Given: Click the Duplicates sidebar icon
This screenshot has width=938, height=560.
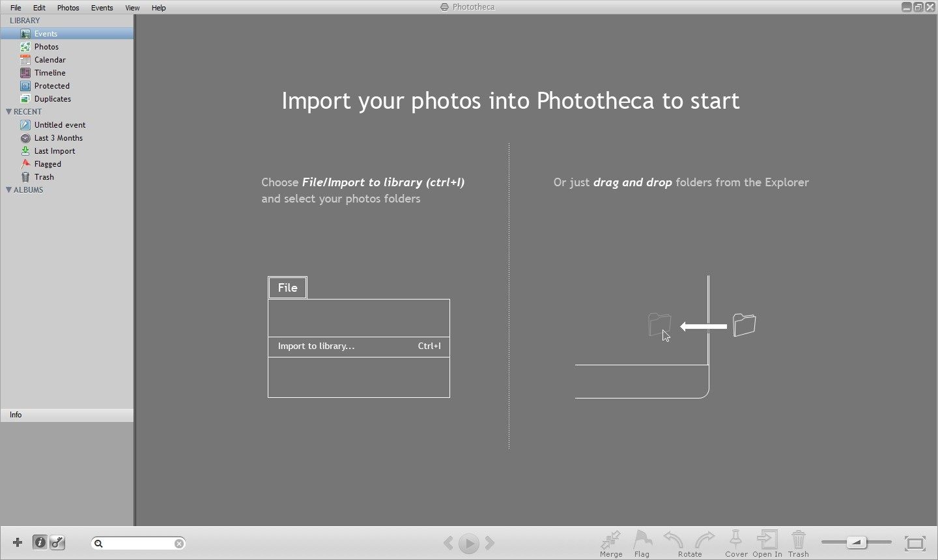Looking at the screenshot, I should 25,99.
